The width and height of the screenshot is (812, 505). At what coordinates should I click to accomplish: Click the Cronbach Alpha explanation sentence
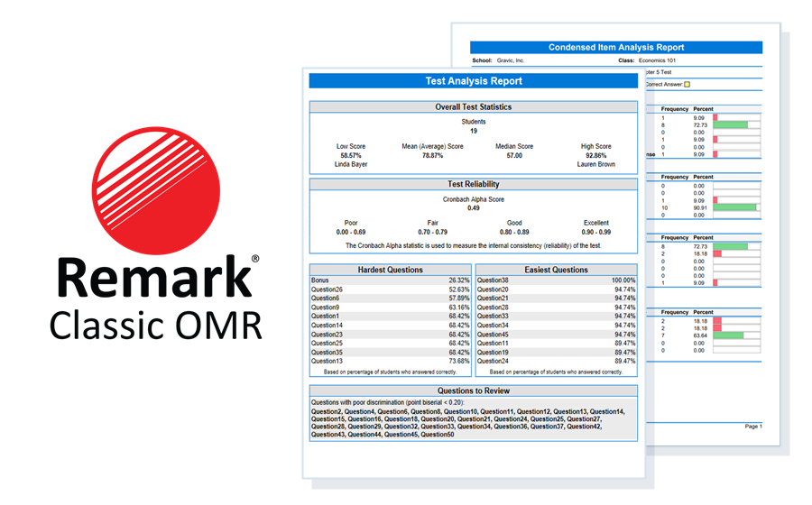[474, 246]
